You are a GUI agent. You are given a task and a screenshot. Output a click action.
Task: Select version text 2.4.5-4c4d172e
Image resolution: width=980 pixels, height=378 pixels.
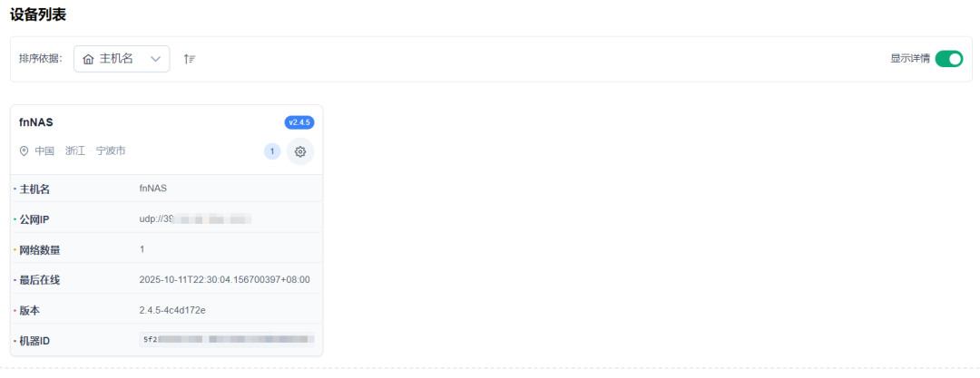(x=172, y=310)
